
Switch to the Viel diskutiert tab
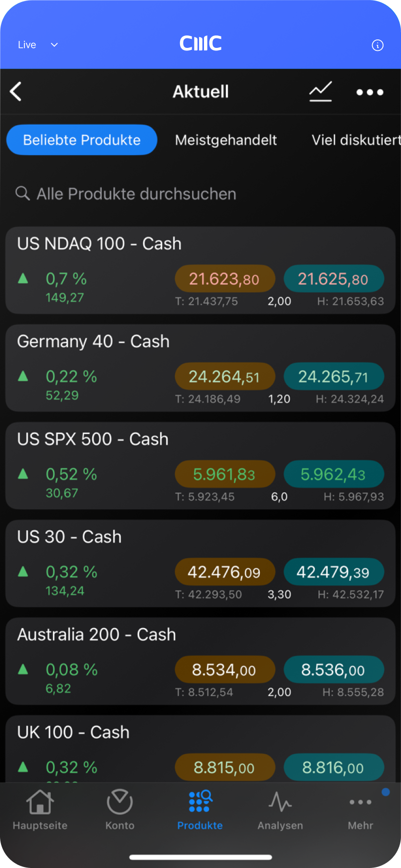[x=356, y=140]
